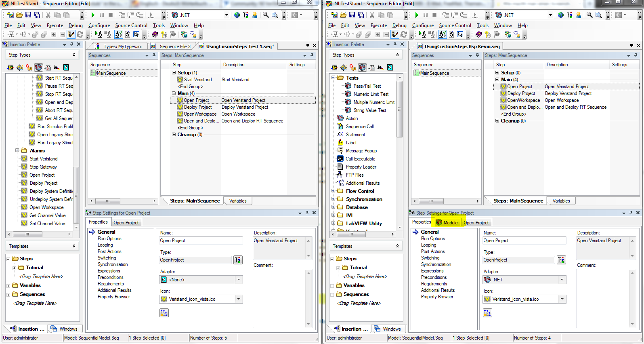Click Stop execution icon in left window
Screen dimensions: 644x344
coord(111,15)
